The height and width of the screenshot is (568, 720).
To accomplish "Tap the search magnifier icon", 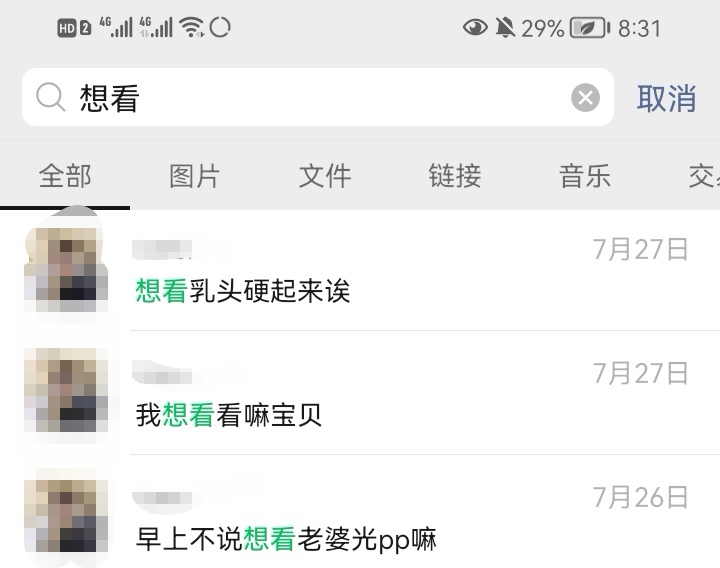I will coord(51,97).
